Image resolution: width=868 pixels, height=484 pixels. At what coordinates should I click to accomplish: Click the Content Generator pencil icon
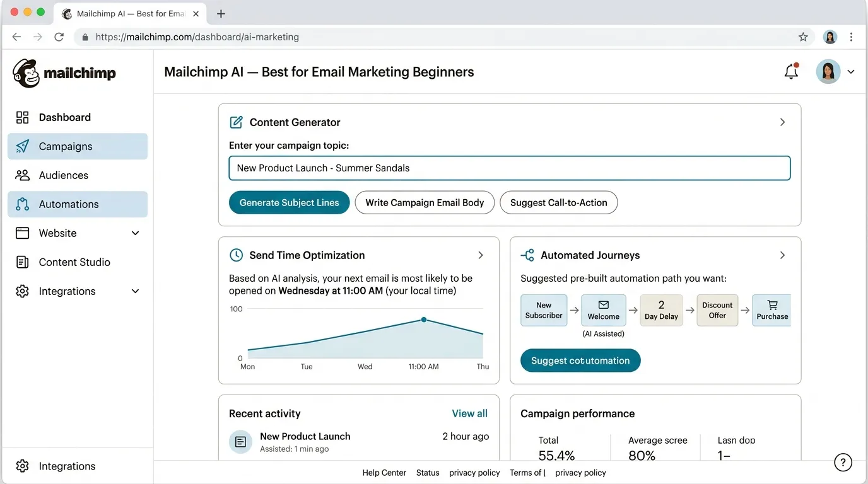click(236, 122)
